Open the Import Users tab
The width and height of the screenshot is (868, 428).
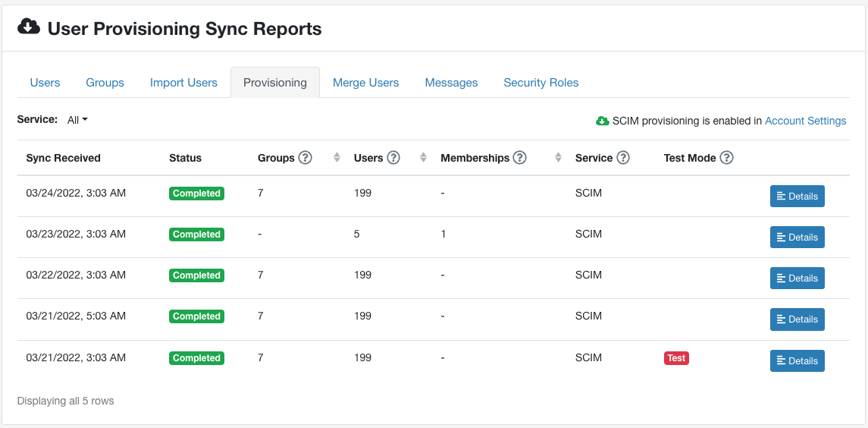coord(183,83)
